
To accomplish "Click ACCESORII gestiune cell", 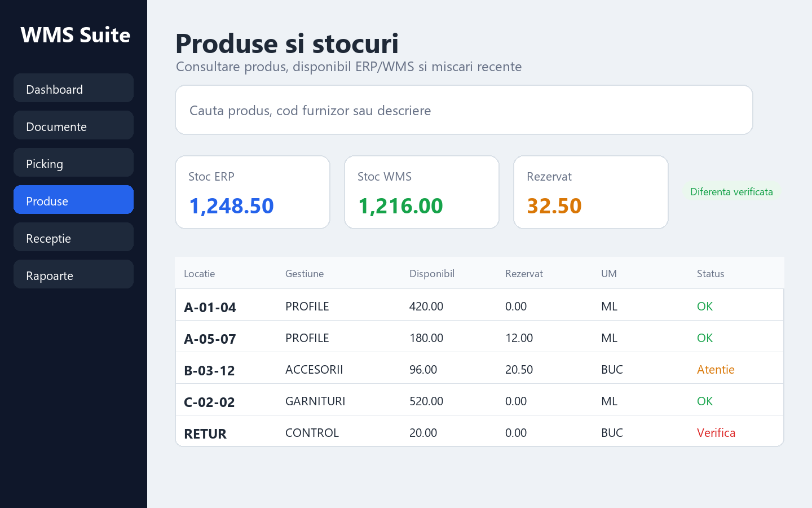I will pyautogui.click(x=314, y=370).
